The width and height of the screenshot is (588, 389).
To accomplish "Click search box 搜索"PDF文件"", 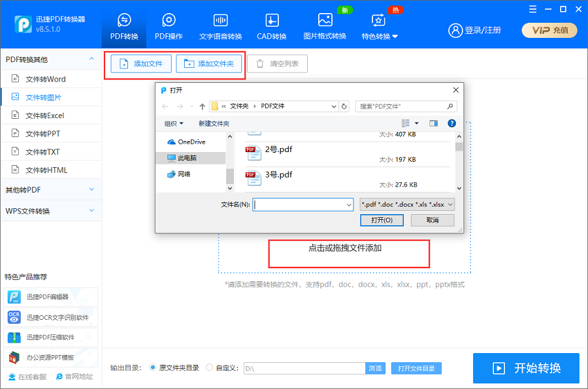I will coord(406,106).
